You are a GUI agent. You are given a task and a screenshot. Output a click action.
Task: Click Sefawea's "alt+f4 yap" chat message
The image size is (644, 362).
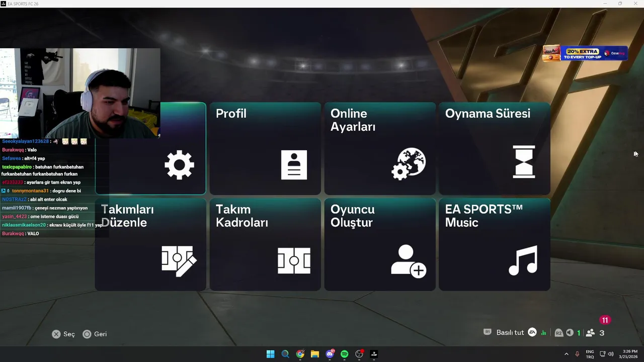23,158
